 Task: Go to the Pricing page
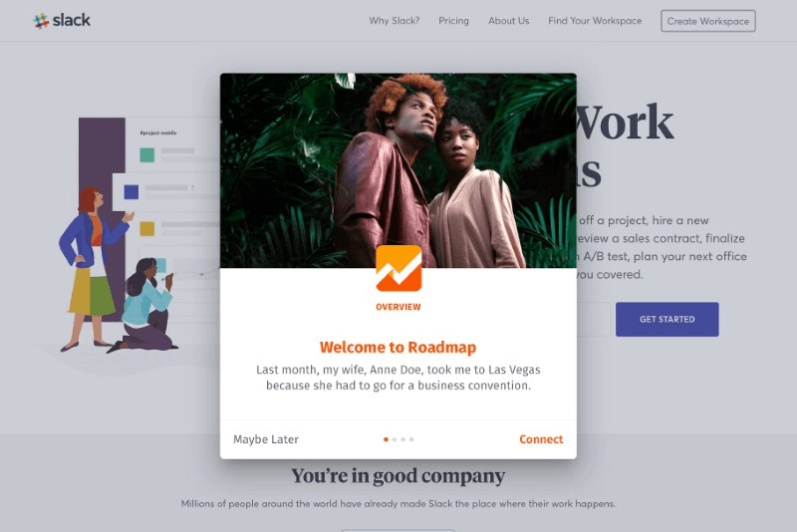[x=453, y=21]
